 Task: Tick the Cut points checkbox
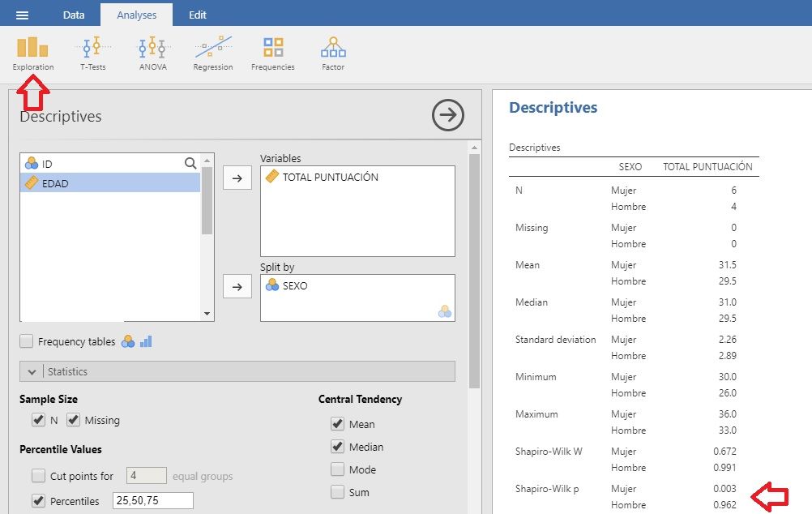38,476
